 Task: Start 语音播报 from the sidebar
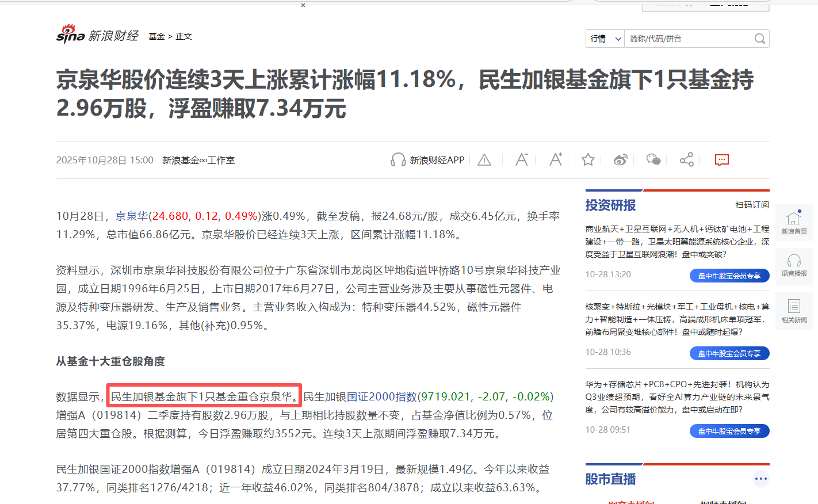point(794,266)
